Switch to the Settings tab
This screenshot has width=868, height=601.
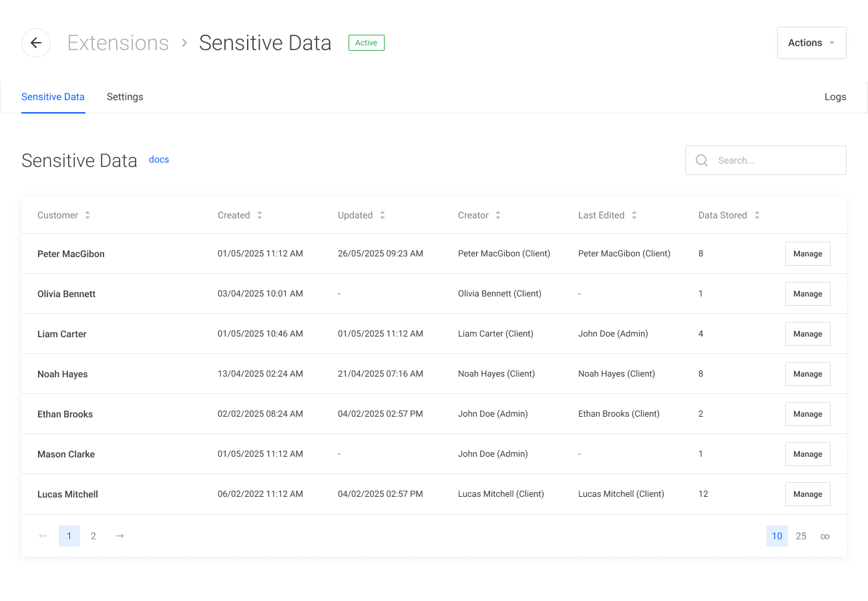pyautogui.click(x=125, y=97)
